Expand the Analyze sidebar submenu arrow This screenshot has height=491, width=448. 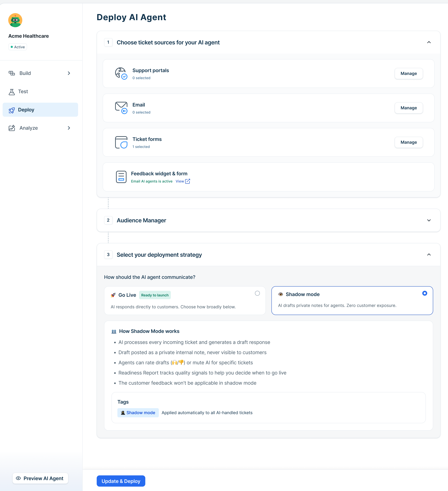[x=69, y=128]
